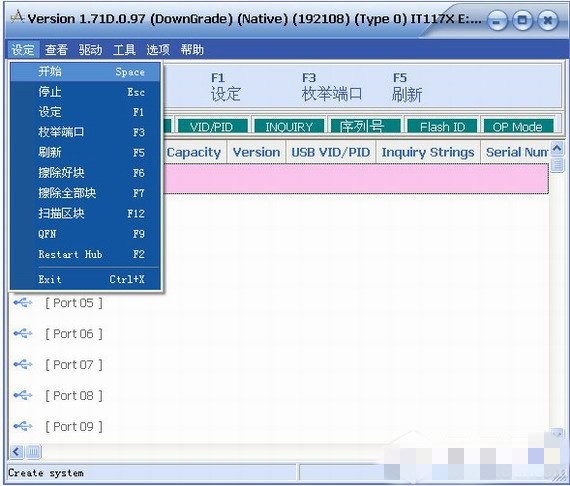Screen dimensions: 570x486
Task: Click the F5 刷新 toolbar button
Action: click(406, 87)
